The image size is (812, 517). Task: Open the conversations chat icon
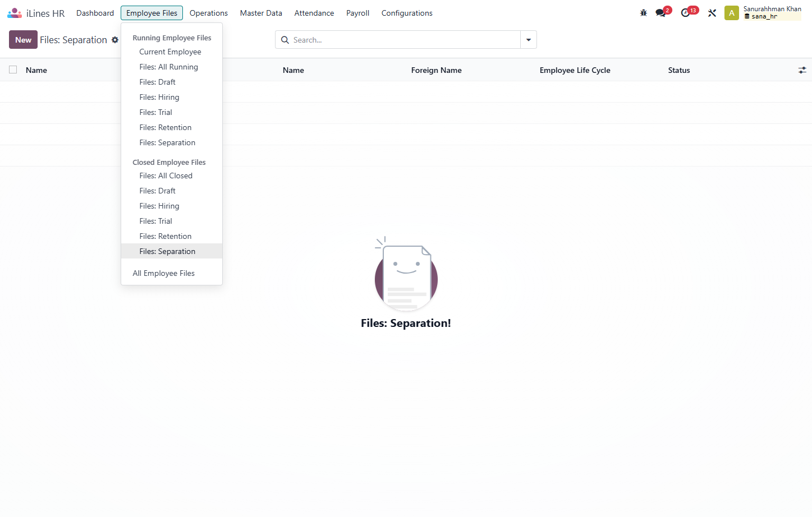click(x=660, y=13)
